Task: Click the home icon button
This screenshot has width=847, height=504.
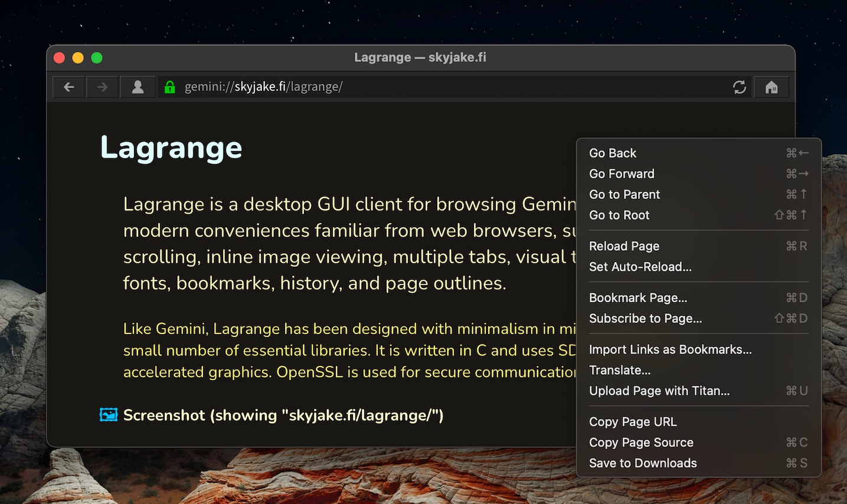Action: 771,87
